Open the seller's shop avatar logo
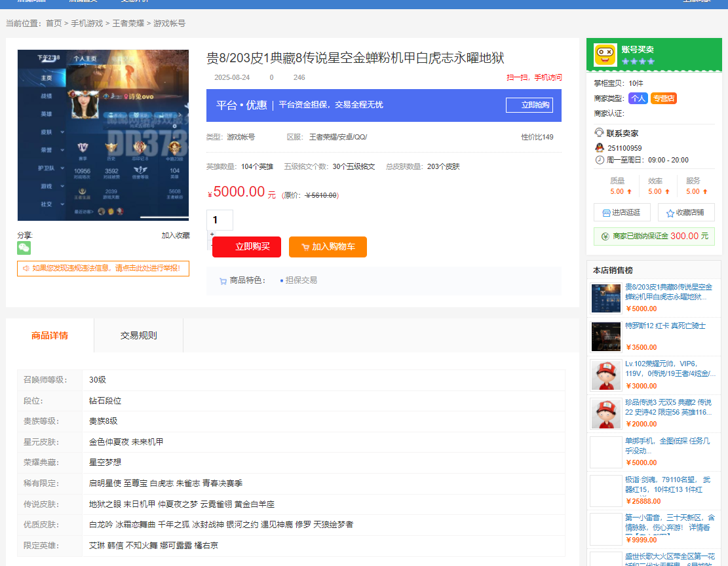728x566 pixels. tap(605, 54)
